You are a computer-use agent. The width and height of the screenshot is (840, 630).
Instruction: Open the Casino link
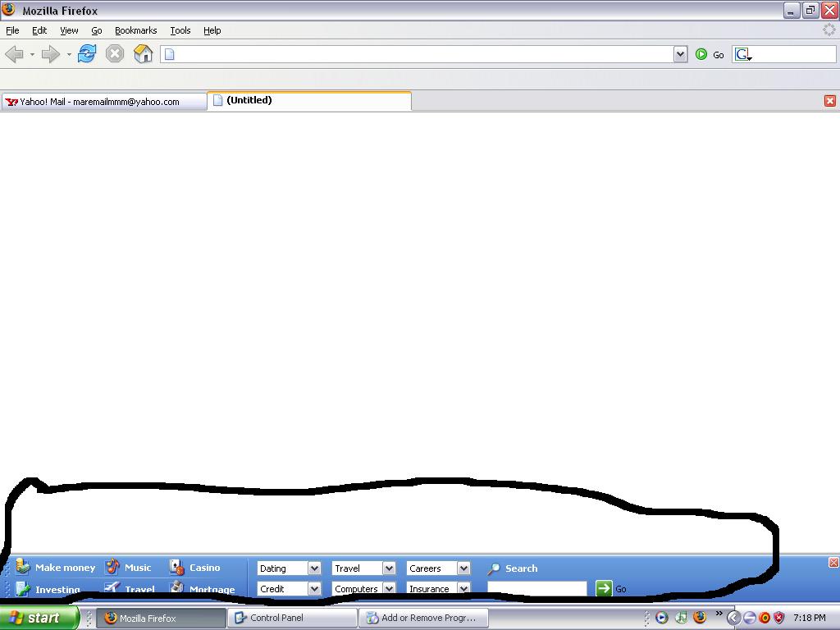(x=204, y=568)
